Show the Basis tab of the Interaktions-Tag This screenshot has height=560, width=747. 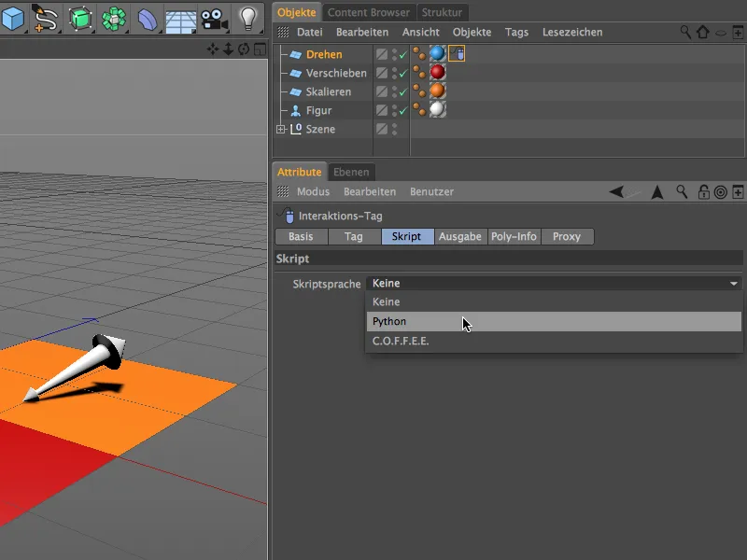coord(301,237)
